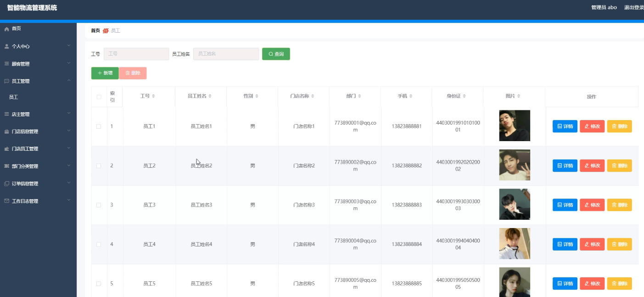Click the person icon beside 个人中心
The image size is (644, 297).
[6, 46]
